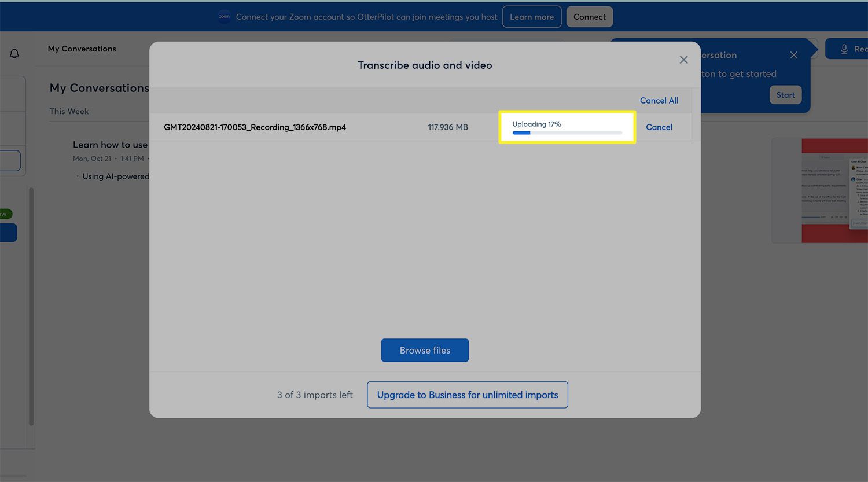Cancel All uploads in the dialog
Image resolution: width=868 pixels, height=482 pixels.
[659, 101]
